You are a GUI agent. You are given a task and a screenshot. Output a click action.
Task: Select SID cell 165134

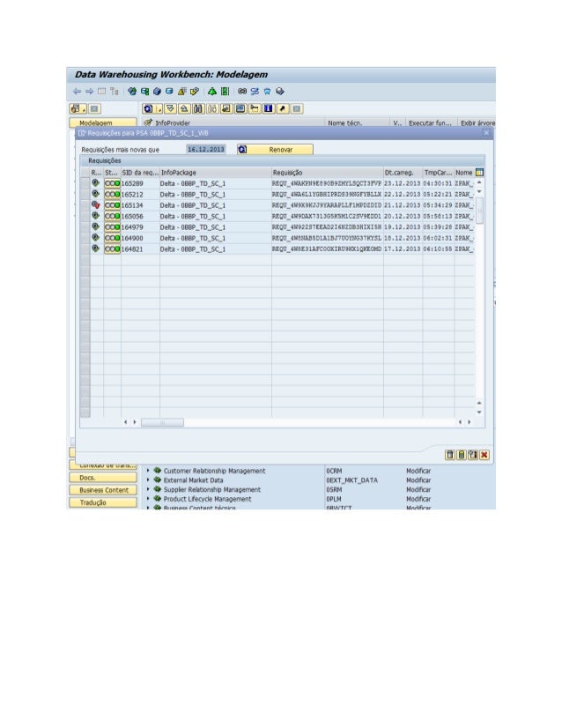(x=140, y=205)
